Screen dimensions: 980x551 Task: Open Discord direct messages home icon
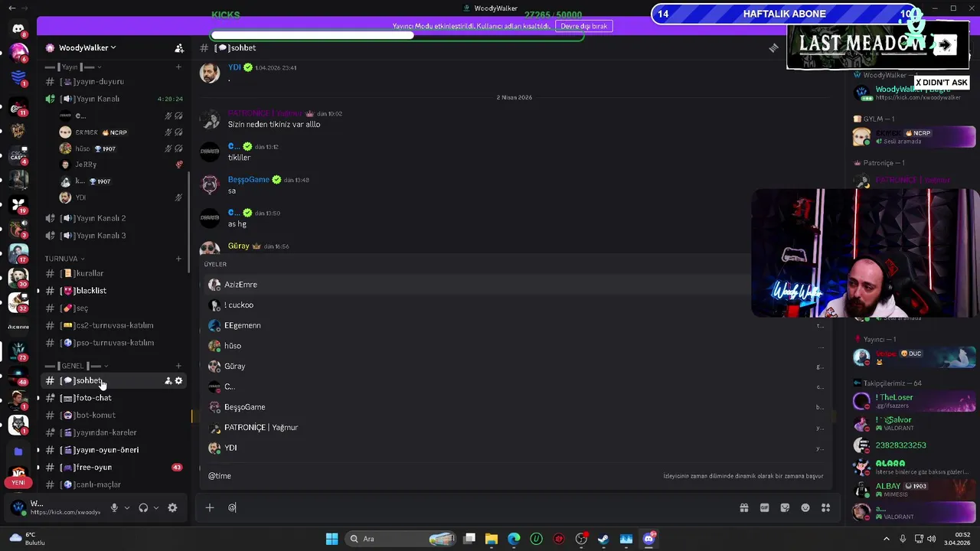[x=18, y=28]
